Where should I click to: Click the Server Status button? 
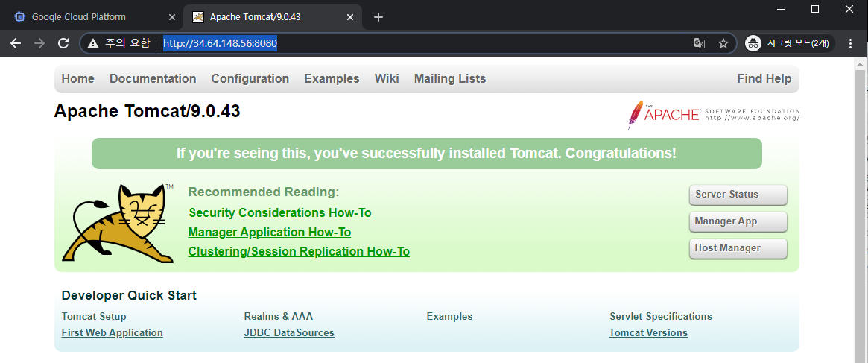(738, 195)
